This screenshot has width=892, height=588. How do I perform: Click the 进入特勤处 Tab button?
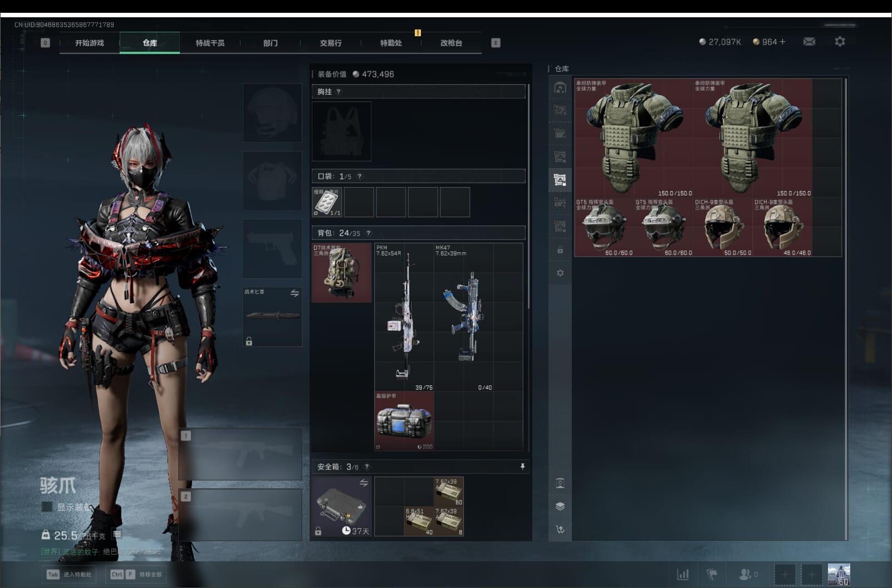[69, 574]
